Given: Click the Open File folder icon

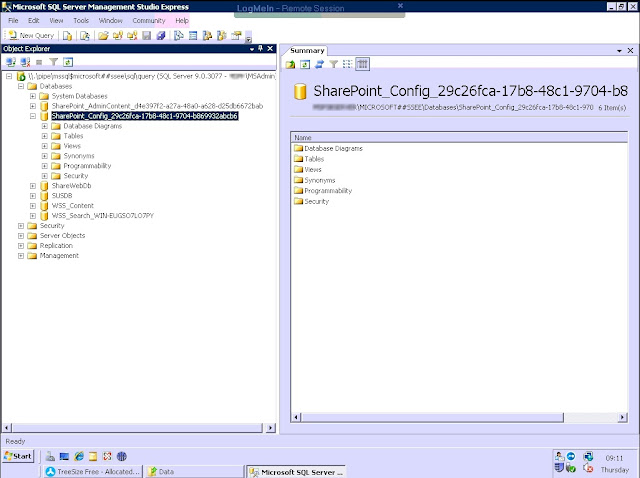Looking at the screenshot, I should pos(103,36).
